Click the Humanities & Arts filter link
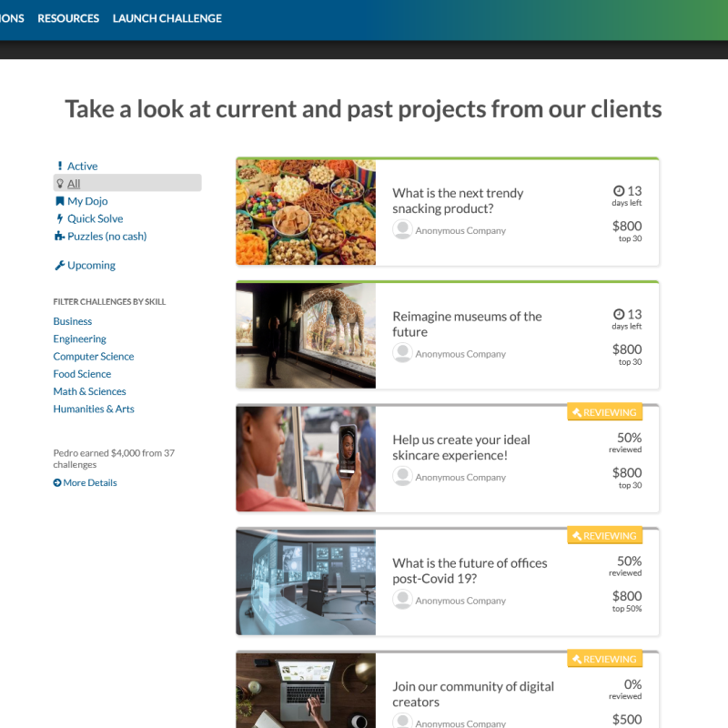This screenshot has width=728, height=728. 94,409
